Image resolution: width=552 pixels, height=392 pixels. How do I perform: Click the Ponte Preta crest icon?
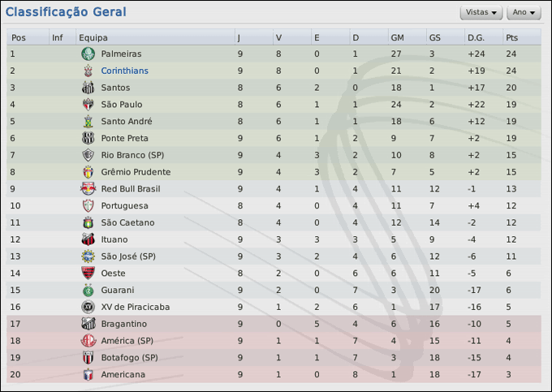[x=88, y=138]
